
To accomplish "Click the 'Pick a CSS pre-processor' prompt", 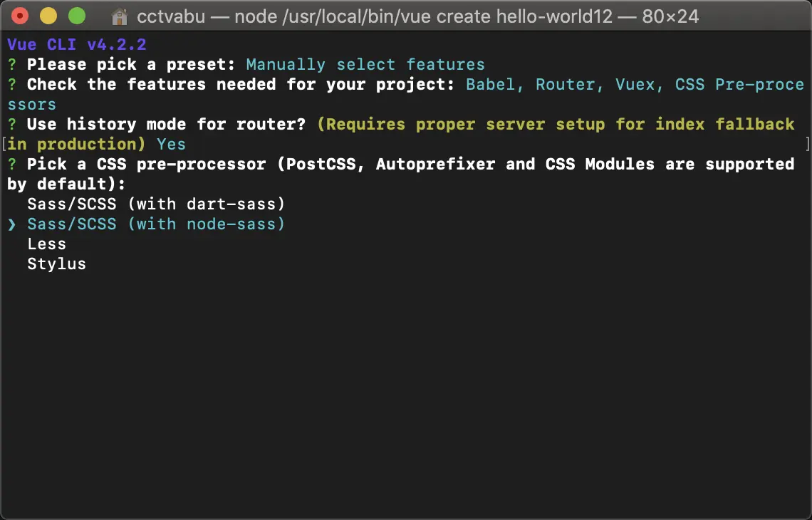I will pyautogui.click(x=147, y=164).
